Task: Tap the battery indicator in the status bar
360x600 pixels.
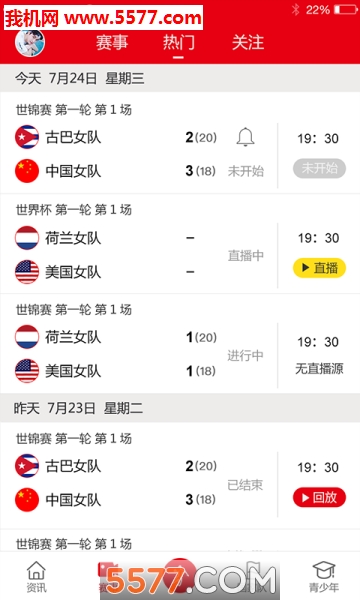Action: 346,9
